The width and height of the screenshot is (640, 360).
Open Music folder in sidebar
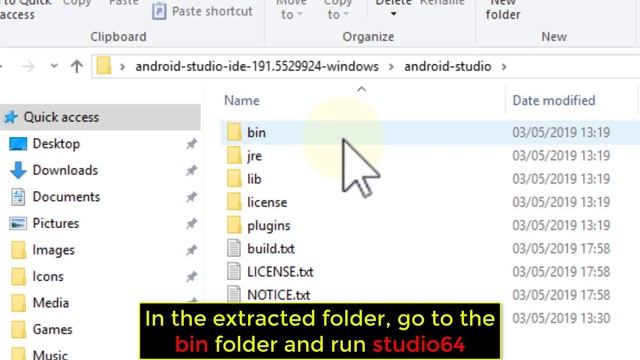pos(50,355)
